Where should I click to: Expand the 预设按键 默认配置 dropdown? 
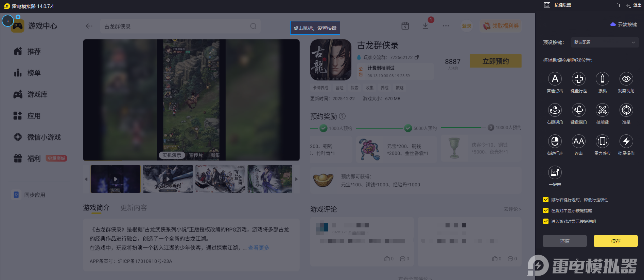pyautogui.click(x=605, y=42)
